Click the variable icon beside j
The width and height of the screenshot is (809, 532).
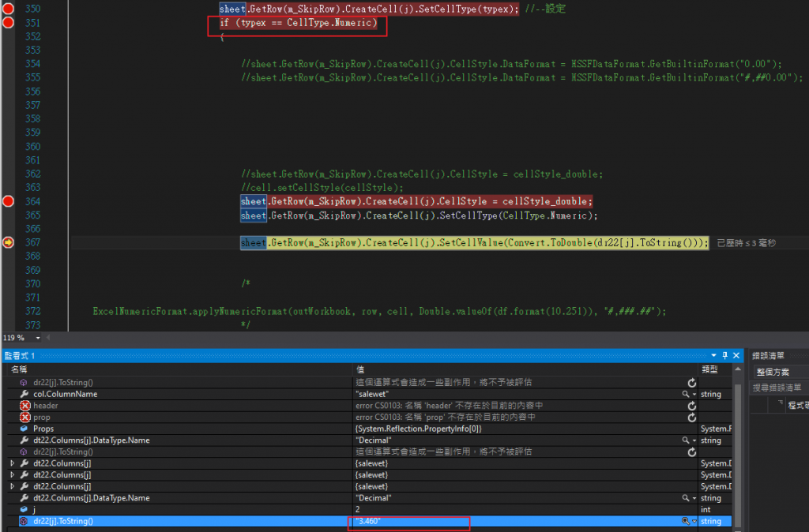(24, 509)
